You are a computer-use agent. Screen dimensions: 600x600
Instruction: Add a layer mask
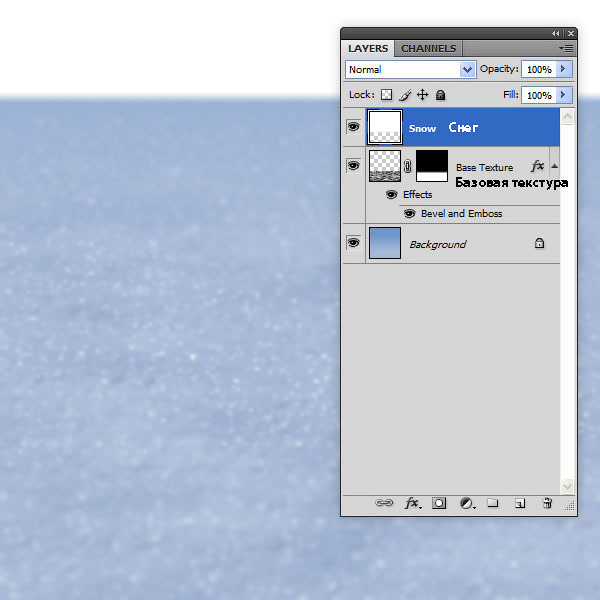click(439, 503)
